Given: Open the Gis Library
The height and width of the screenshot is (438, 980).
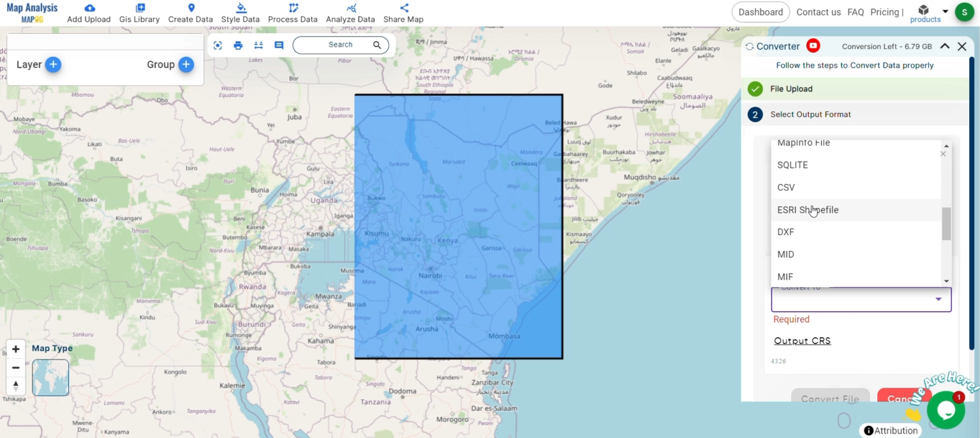Looking at the screenshot, I should click(139, 12).
